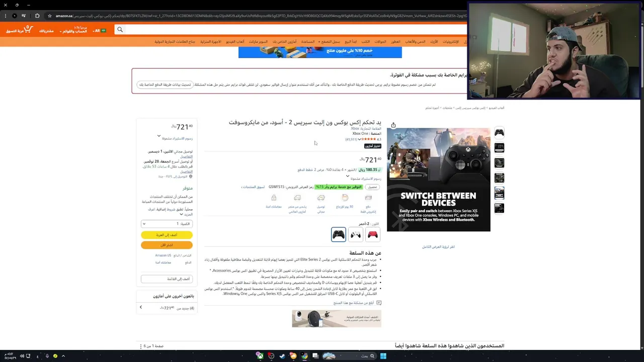
Task: Click the 30 day return icon
Action: [345, 198]
